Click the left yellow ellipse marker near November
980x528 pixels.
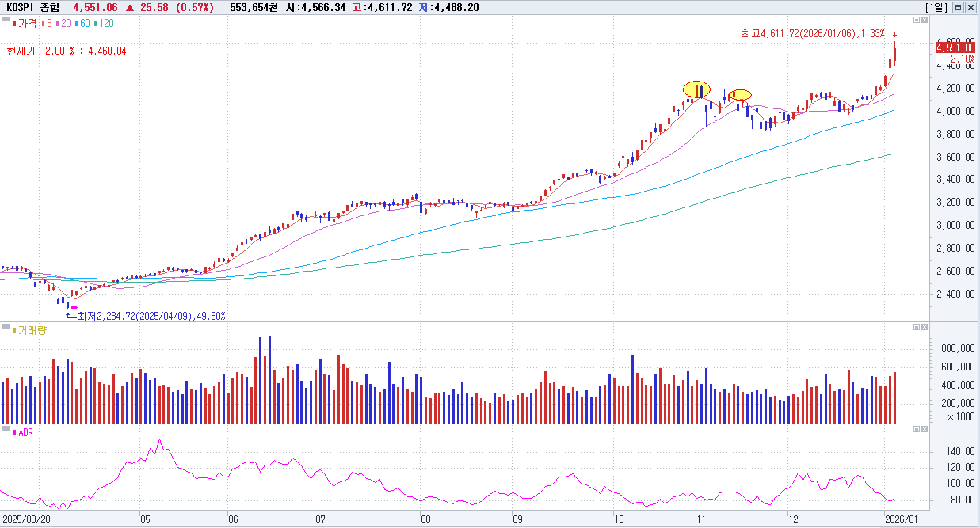pos(697,89)
